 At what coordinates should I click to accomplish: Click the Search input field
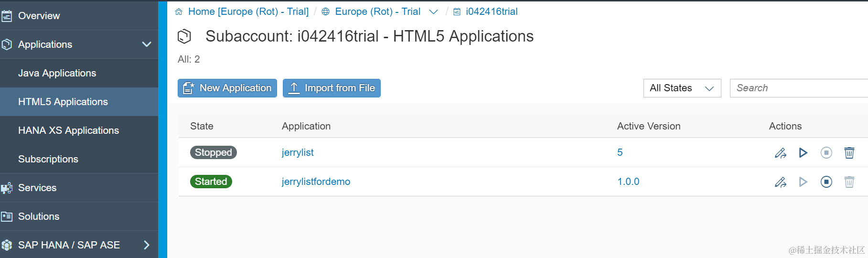tap(798, 88)
